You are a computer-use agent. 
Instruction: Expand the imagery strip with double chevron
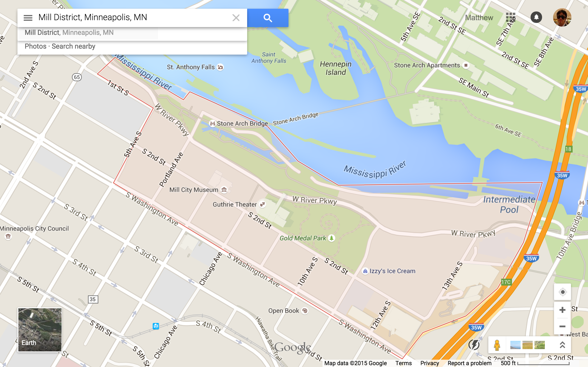(562, 345)
